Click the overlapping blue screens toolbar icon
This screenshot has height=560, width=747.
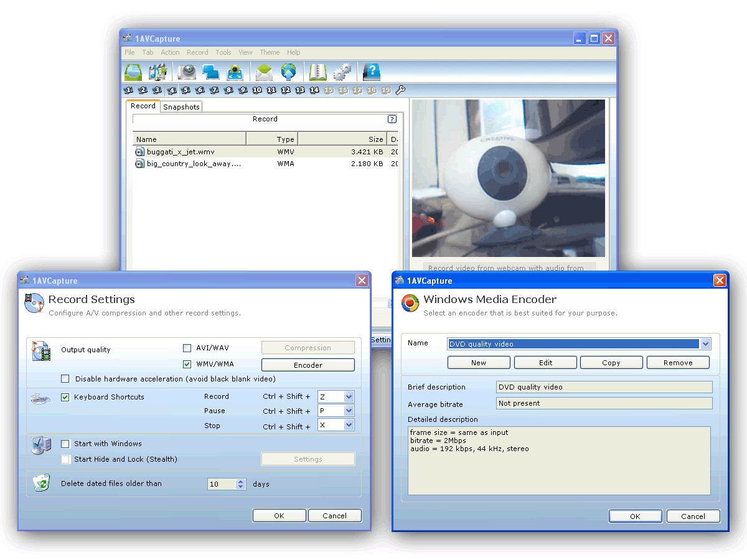[210, 72]
